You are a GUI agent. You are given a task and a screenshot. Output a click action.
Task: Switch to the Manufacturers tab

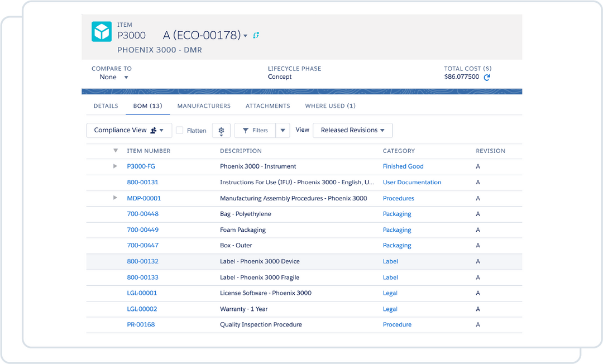204,106
